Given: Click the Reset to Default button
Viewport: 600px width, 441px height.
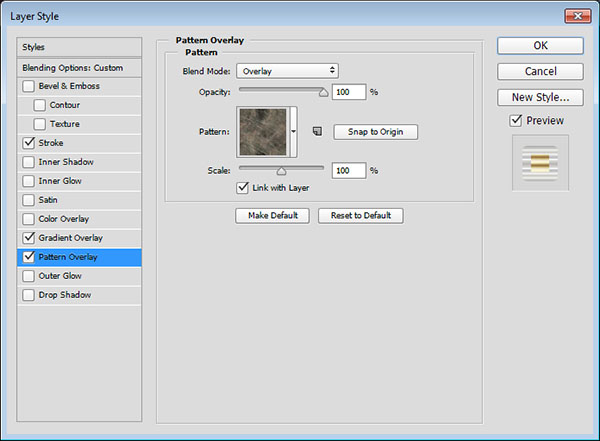Looking at the screenshot, I should pos(361,216).
